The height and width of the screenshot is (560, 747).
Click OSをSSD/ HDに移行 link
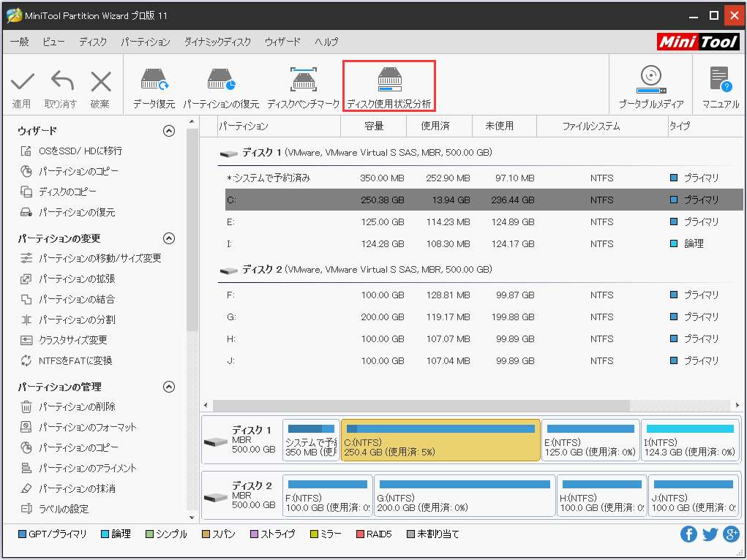80,151
